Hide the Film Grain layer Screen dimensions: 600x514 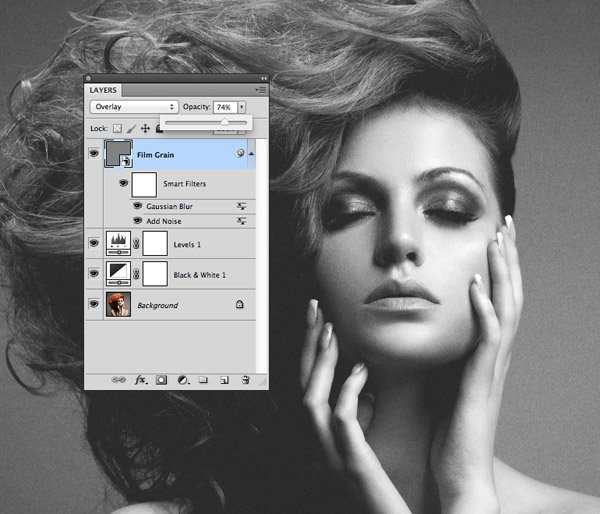pos(95,154)
